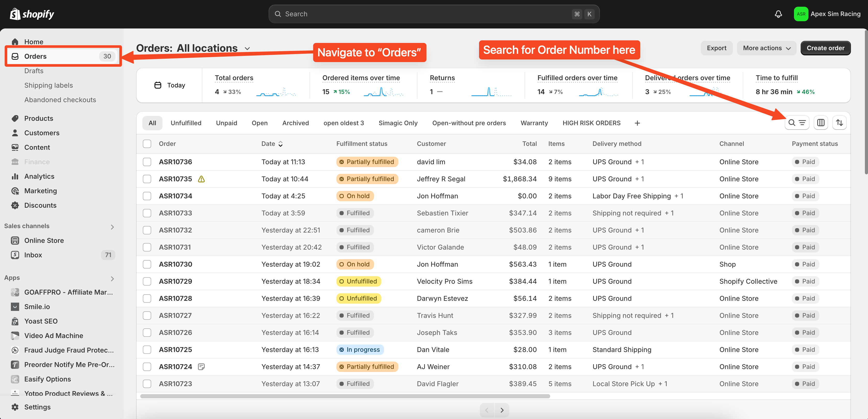Viewport: 868px width, 419px height.
Task: Click the horizontal table scrollbar
Action: click(x=345, y=396)
